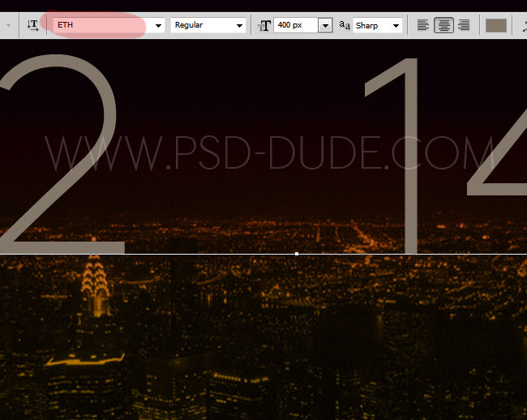
Task: Click the text layer center handle
Action: coord(297,254)
